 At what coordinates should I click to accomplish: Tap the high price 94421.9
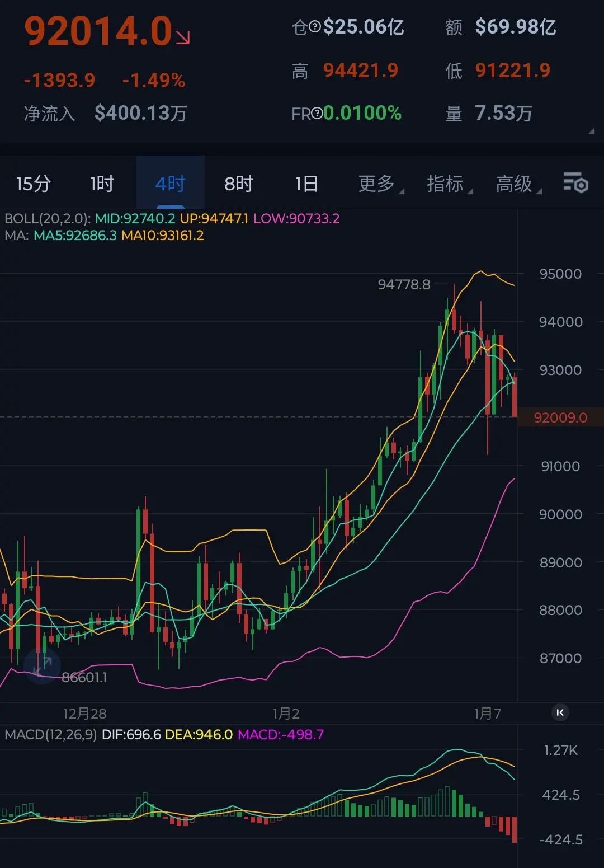click(361, 71)
